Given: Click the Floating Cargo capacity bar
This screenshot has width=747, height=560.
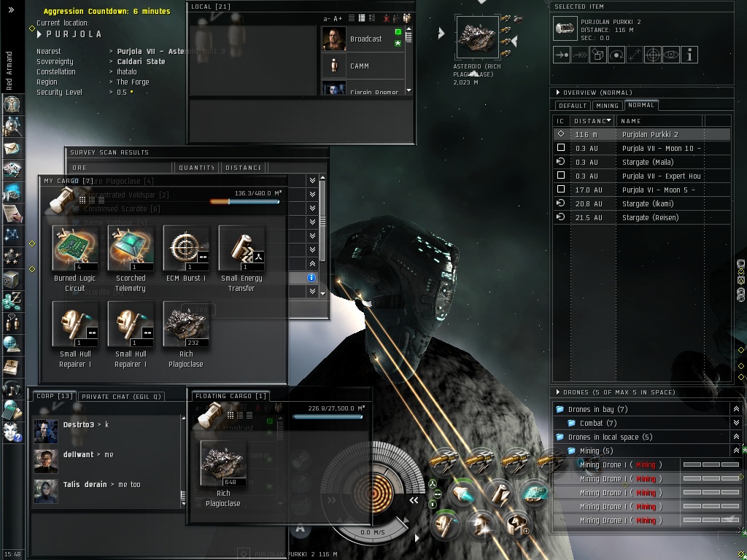Looking at the screenshot, I should pyautogui.click(x=328, y=416).
